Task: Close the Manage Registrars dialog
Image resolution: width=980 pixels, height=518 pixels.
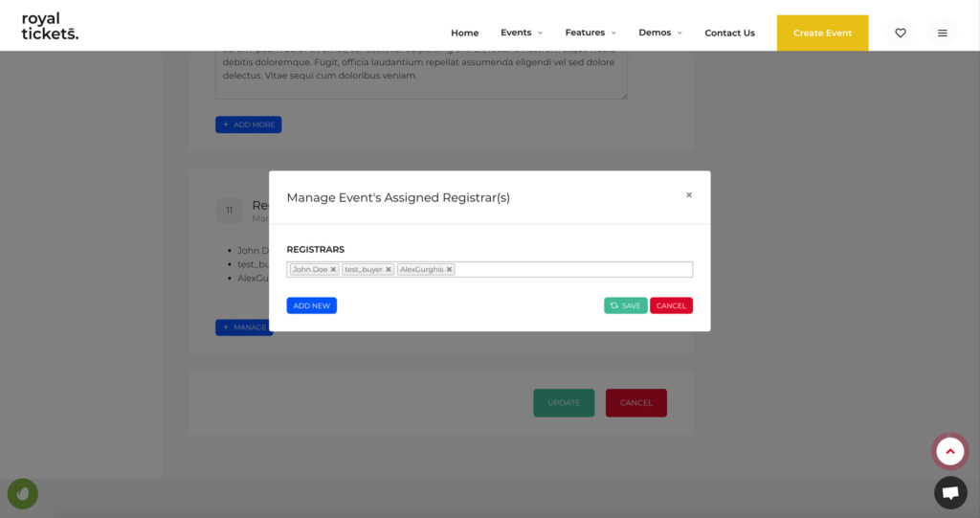Action: pos(689,195)
